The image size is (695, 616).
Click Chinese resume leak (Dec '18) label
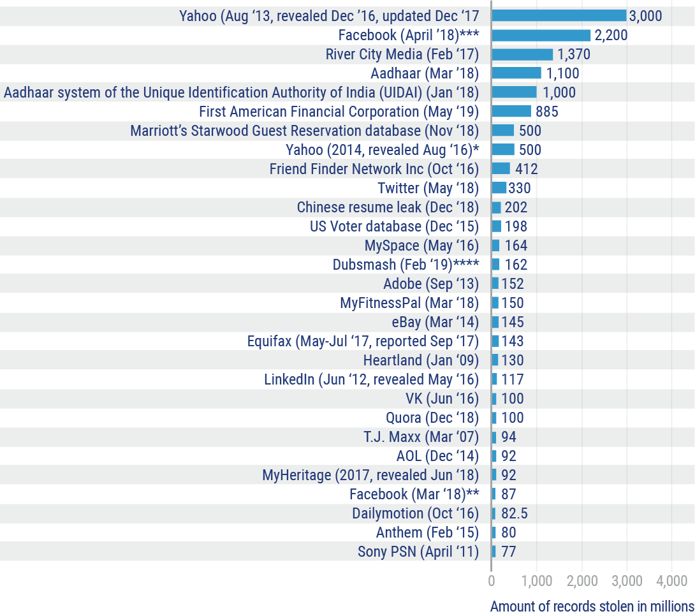388,207
